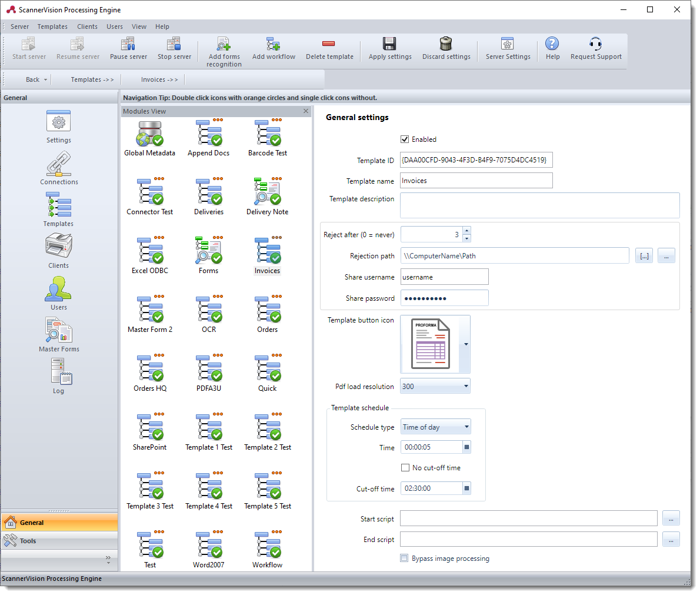Image resolution: width=700 pixels, height=595 pixels.
Task: Click the Share username field
Action: (x=444, y=277)
